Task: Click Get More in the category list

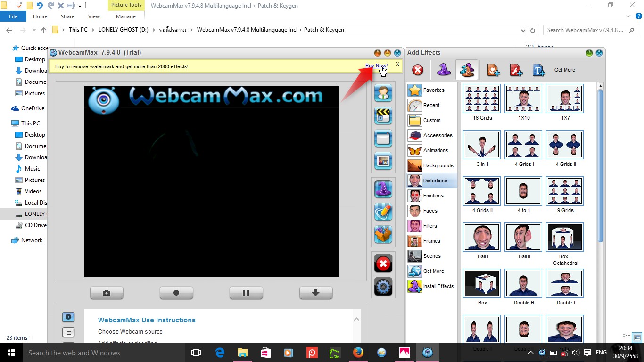Action: [x=431, y=271]
